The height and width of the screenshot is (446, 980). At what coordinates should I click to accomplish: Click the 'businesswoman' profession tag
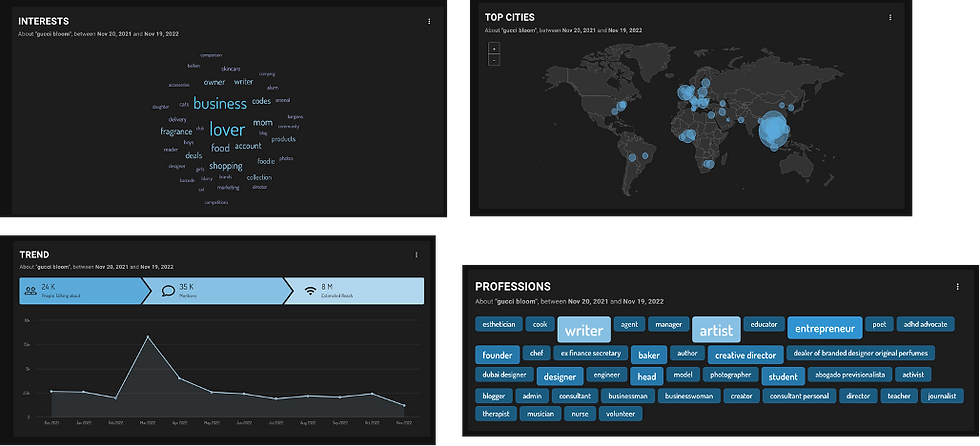coord(689,395)
